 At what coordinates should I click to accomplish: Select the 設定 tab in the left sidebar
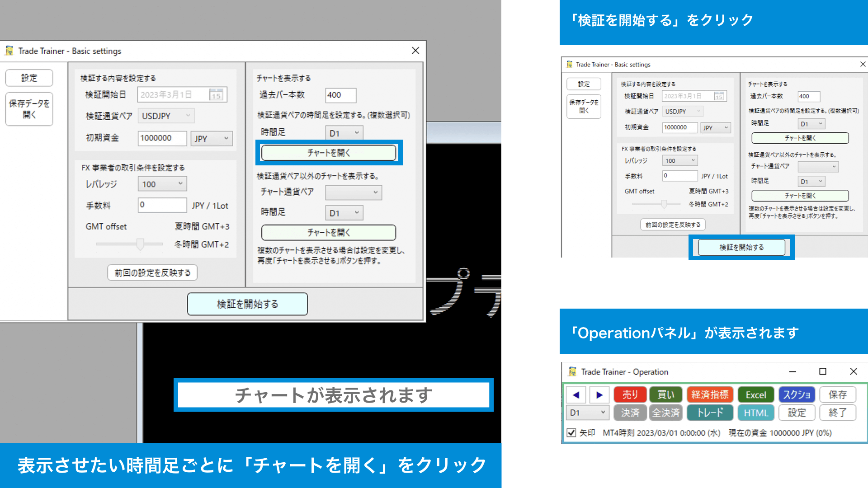(29, 78)
